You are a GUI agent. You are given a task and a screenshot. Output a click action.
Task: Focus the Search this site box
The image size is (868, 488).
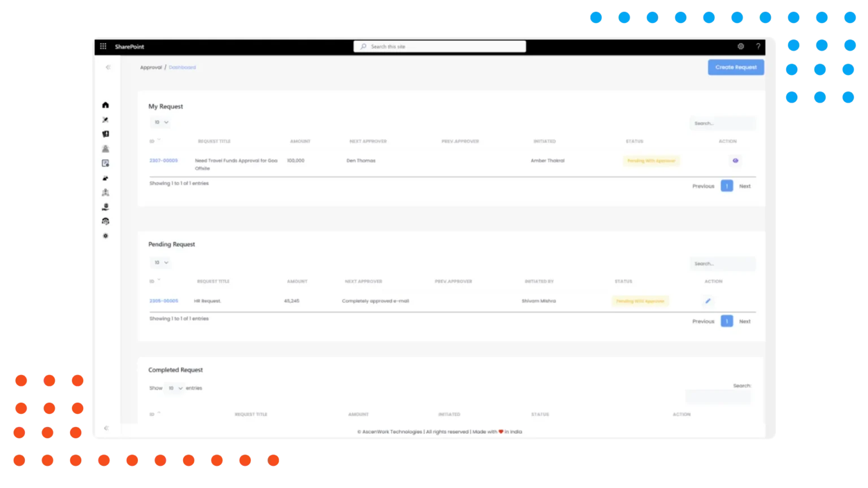pyautogui.click(x=440, y=46)
